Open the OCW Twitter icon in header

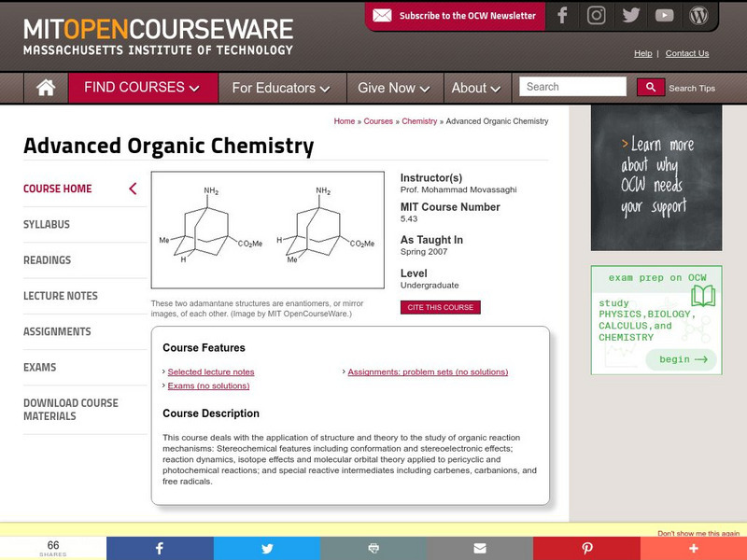coord(631,15)
